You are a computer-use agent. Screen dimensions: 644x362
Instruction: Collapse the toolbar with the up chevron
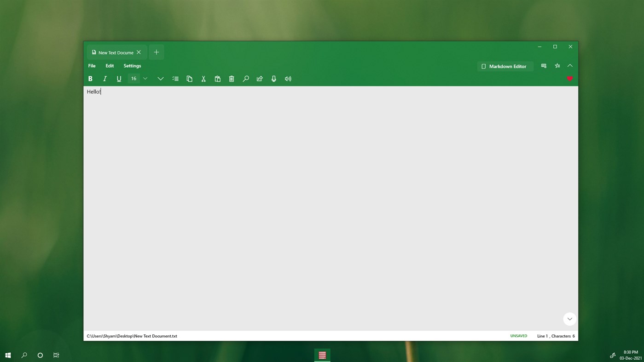570,65
